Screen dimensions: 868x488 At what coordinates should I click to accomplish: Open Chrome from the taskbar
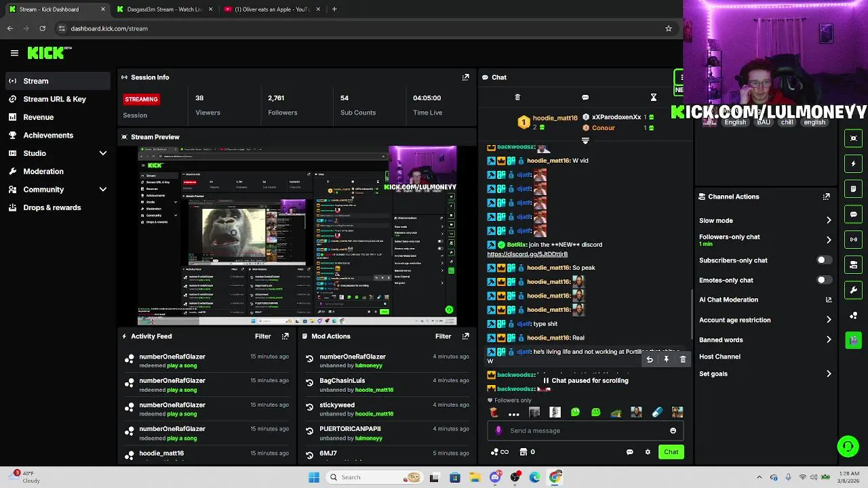[555, 477]
